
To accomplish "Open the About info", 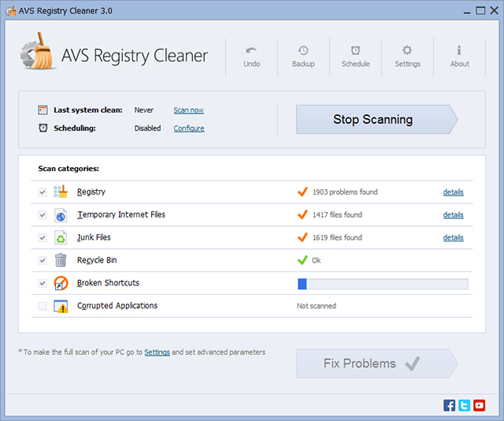I will pyautogui.click(x=460, y=57).
